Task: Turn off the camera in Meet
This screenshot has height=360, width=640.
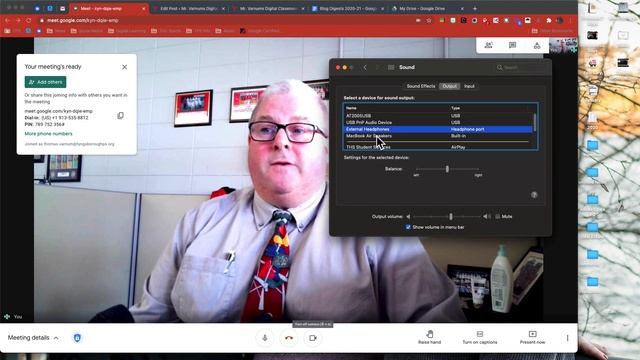Action: pos(313,338)
